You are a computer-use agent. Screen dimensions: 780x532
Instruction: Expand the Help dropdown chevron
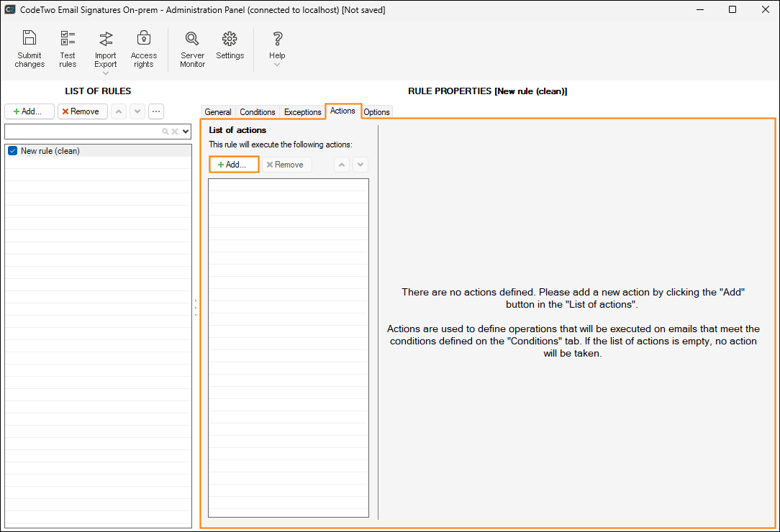click(x=277, y=65)
